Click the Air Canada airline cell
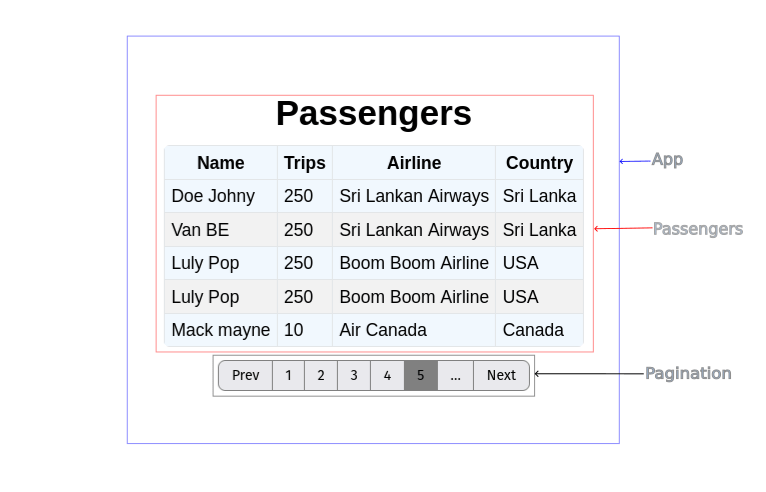 (414, 330)
